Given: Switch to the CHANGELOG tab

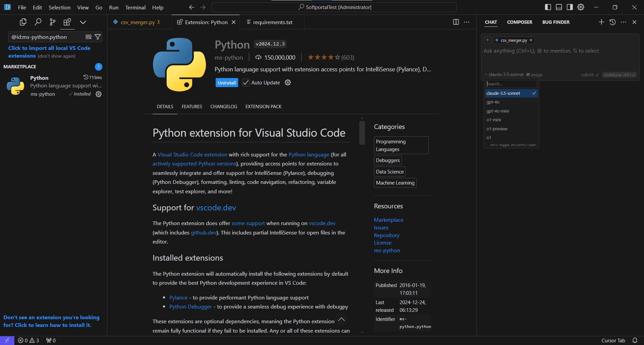Looking at the screenshot, I should pyautogui.click(x=224, y=107).
